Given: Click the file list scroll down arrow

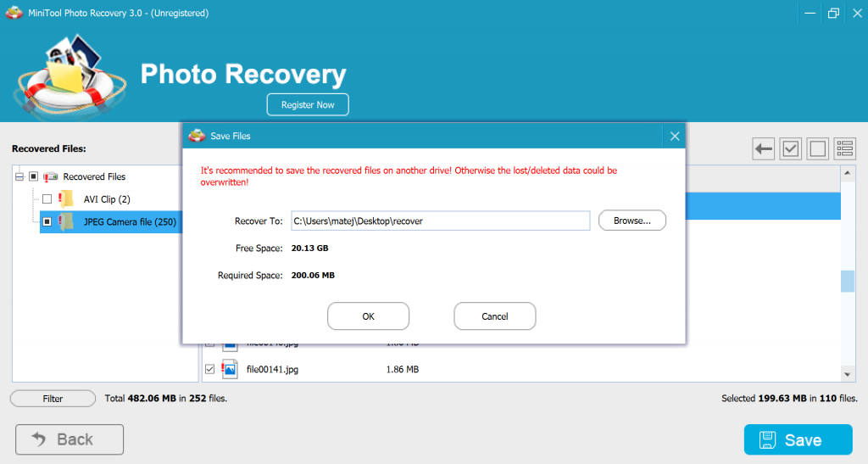Looking at the screenshot, I should pos(848,374).
